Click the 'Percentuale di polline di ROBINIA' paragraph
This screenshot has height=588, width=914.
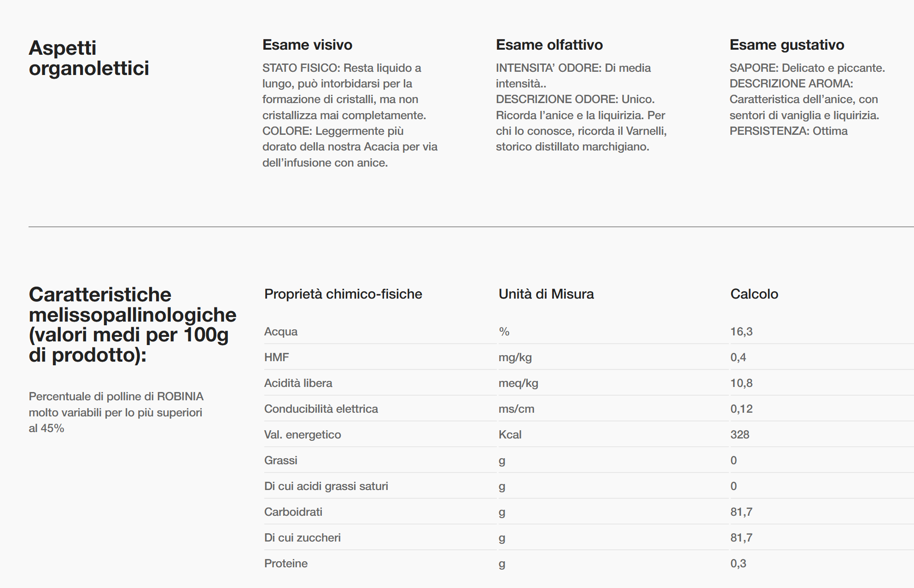click(116, 412)
